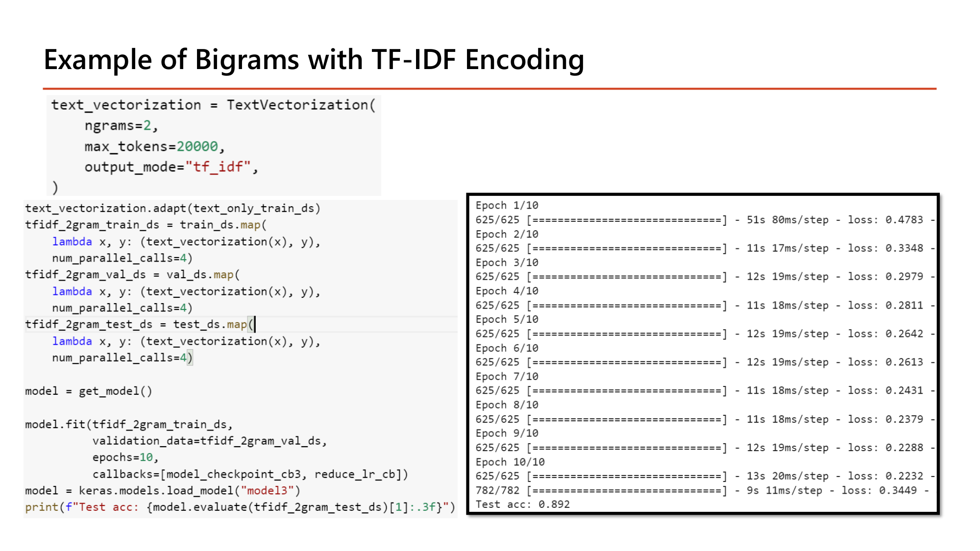
Task: Click the 'Test acc: 0.892' output line
Action: pos(522,504)
